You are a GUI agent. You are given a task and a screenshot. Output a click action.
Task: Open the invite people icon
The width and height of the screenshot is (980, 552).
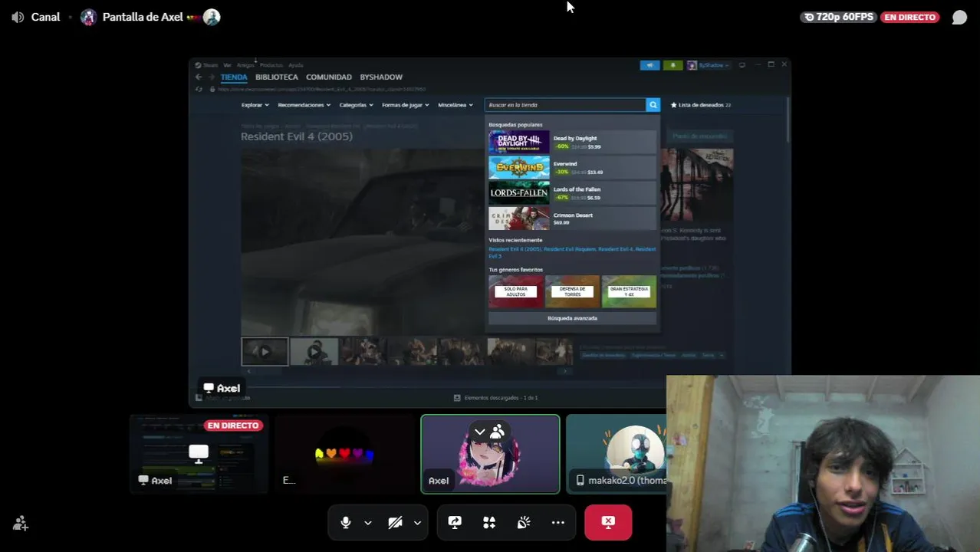tap(21, 524)
